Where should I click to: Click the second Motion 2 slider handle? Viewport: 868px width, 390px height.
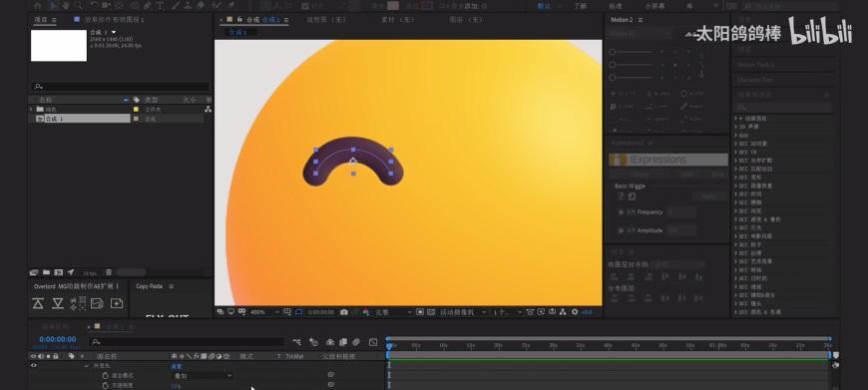tap(613, 64)
